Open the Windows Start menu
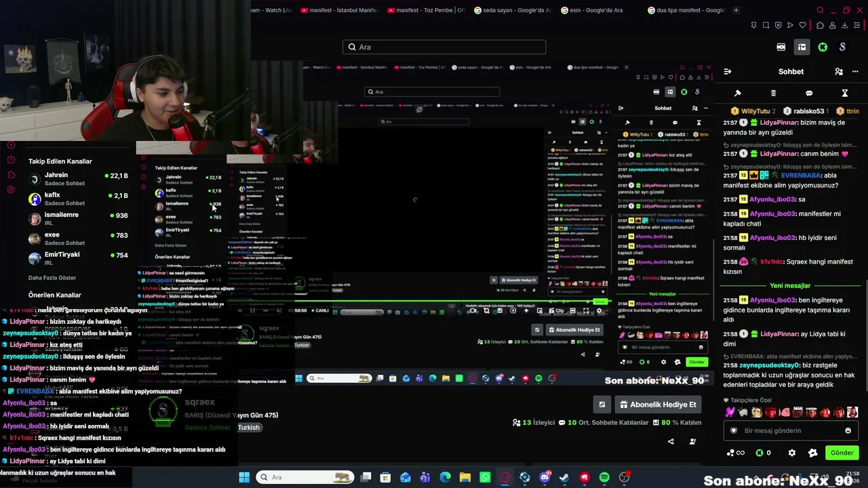 (244, 477)
